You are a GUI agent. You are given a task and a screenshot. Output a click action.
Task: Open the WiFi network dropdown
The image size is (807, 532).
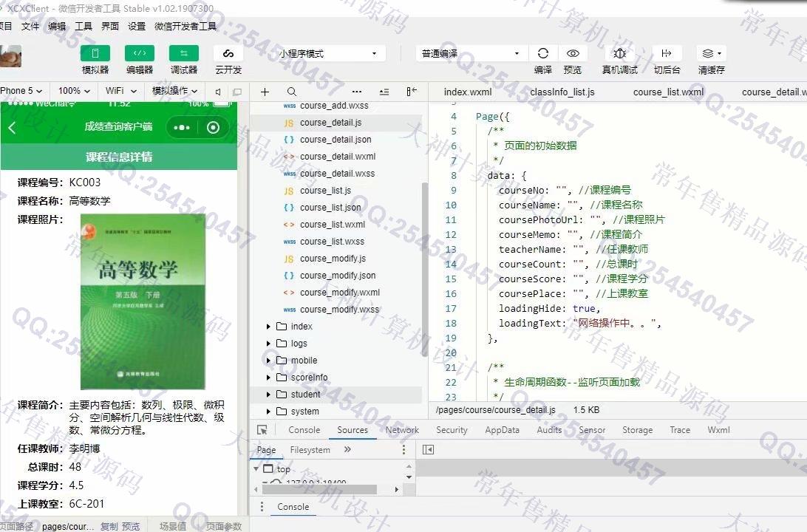121,91
